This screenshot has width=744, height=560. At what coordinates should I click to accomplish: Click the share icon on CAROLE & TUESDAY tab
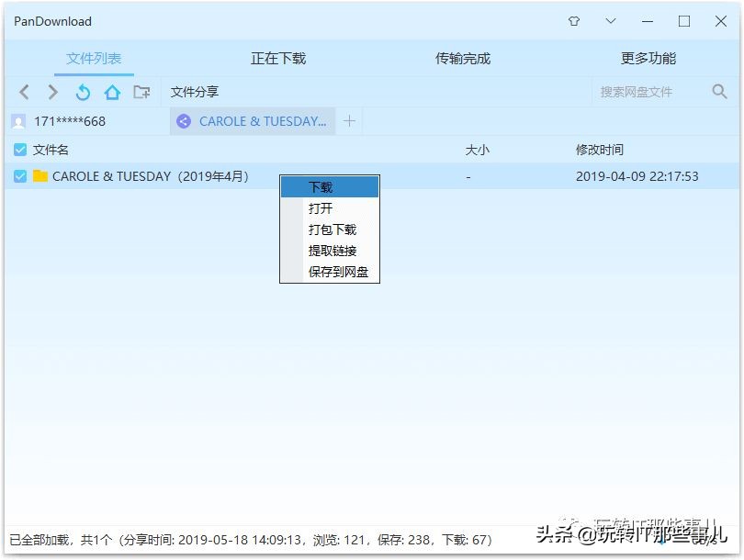click(184, 120)
